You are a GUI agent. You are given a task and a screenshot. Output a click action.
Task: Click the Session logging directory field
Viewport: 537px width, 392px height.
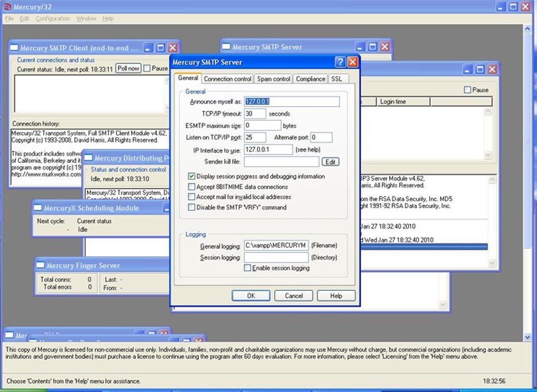pos(276,258)
